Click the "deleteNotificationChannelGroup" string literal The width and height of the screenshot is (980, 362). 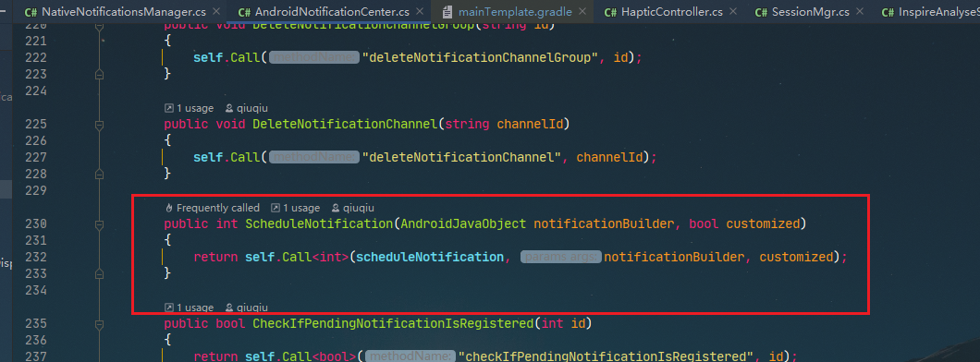click(x=482, y=58)
